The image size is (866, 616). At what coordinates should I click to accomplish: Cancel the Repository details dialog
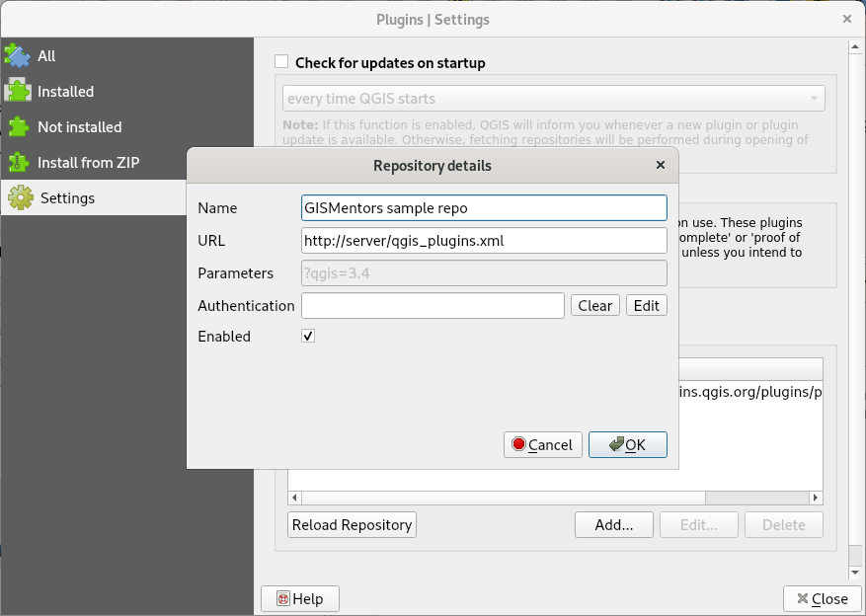pyautogui.click(x=543, y=445)
